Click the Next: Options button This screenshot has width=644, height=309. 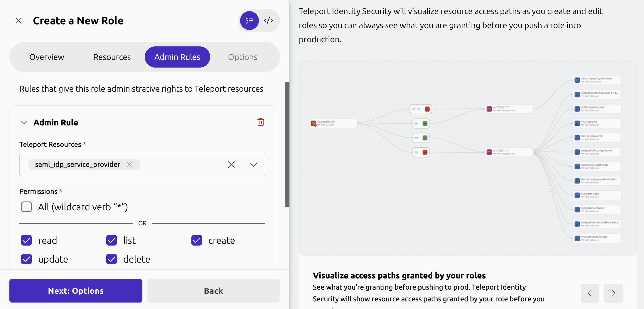click(x=76, y=291)
